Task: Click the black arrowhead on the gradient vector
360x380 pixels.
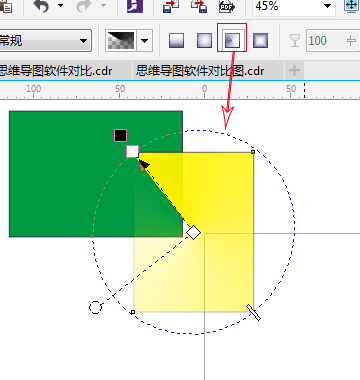Action: click(144, 164)
